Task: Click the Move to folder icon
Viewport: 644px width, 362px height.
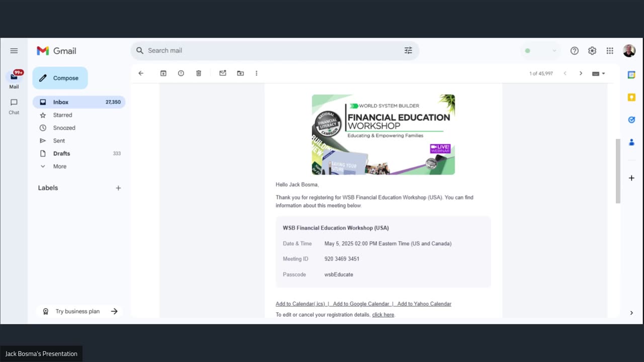Action: point(240,73)
